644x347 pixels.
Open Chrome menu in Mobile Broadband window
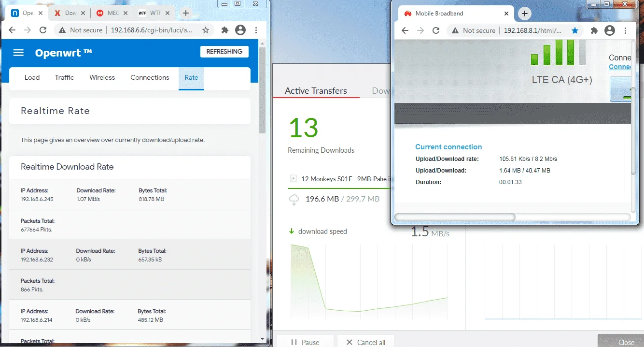pyautogui.click(x=626, y=30)
